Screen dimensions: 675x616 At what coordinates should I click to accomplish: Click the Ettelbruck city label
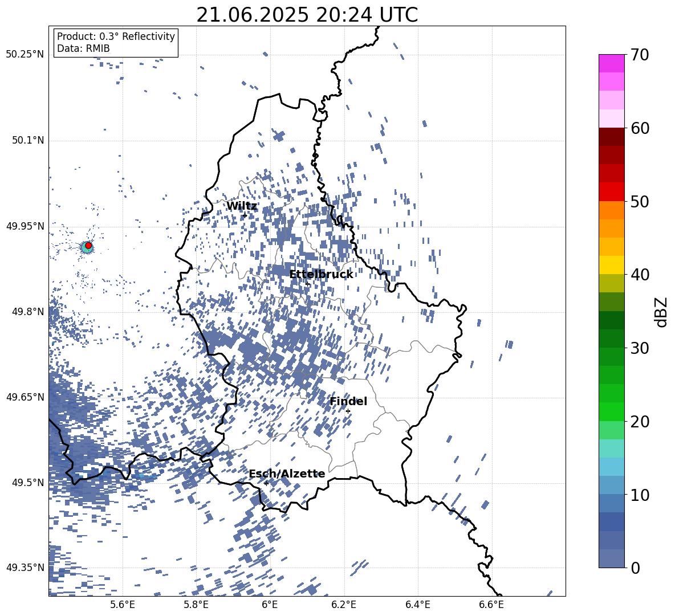pyautogui.click(x=321, y=275)
